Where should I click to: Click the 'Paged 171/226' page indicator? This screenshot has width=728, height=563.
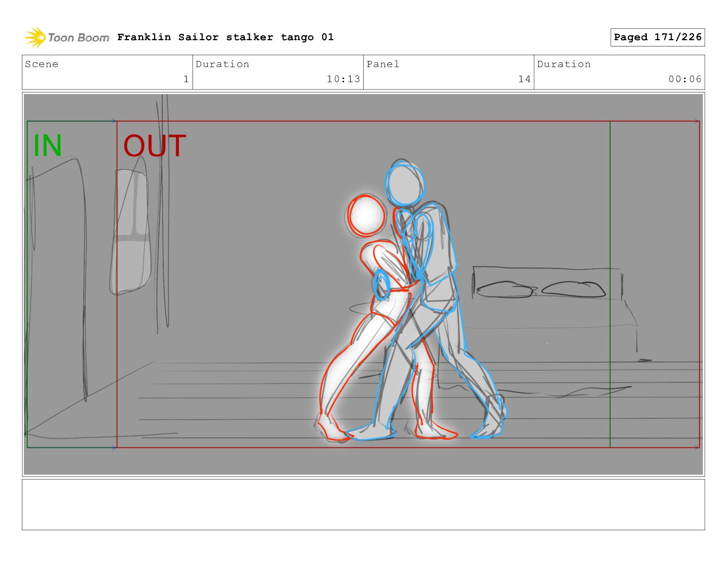657,37
